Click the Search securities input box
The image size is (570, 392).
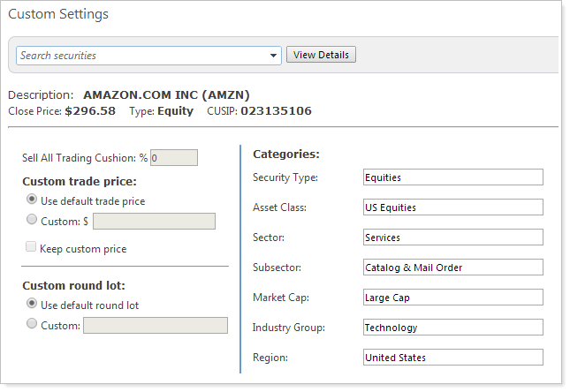coord(141,56)
